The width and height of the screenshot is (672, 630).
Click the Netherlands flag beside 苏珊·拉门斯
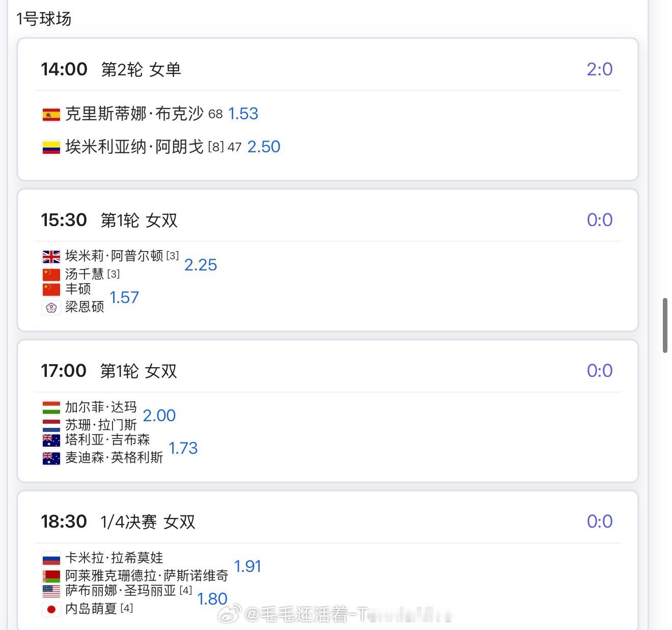coord(51,425)
